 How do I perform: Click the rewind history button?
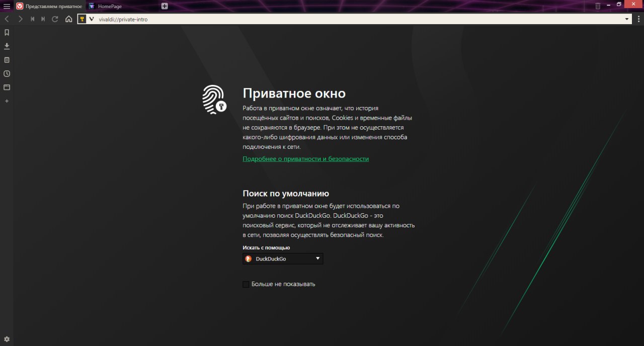tap(32, 19)
